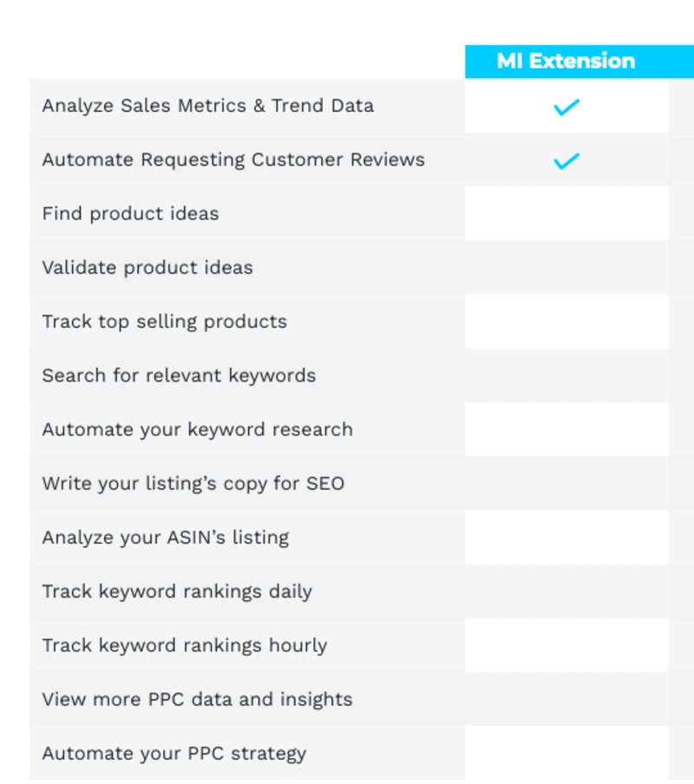The image size is (694, 784).
Task: Click the checkmark for Automate Requesting Customer Reviews
Action: click(x=566, y=161)
